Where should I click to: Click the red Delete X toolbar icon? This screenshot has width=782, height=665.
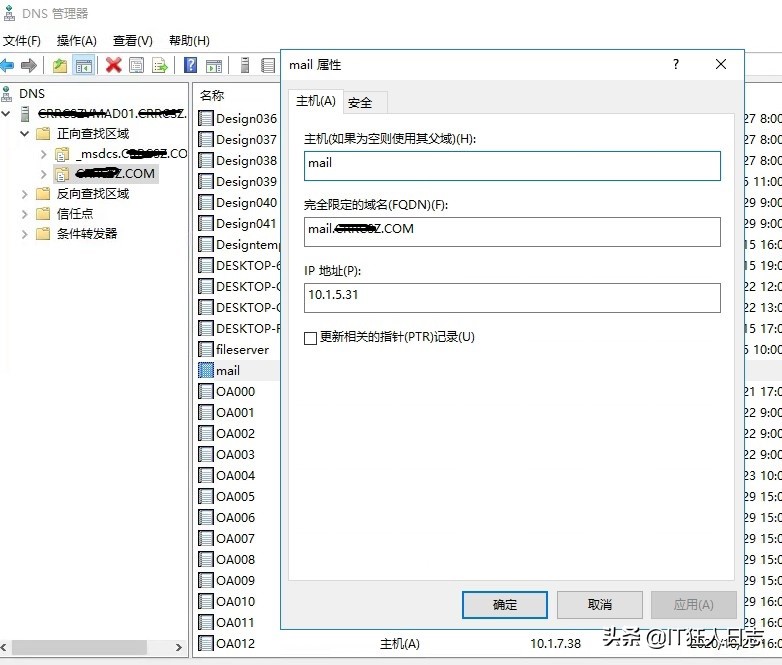point(114,65)
